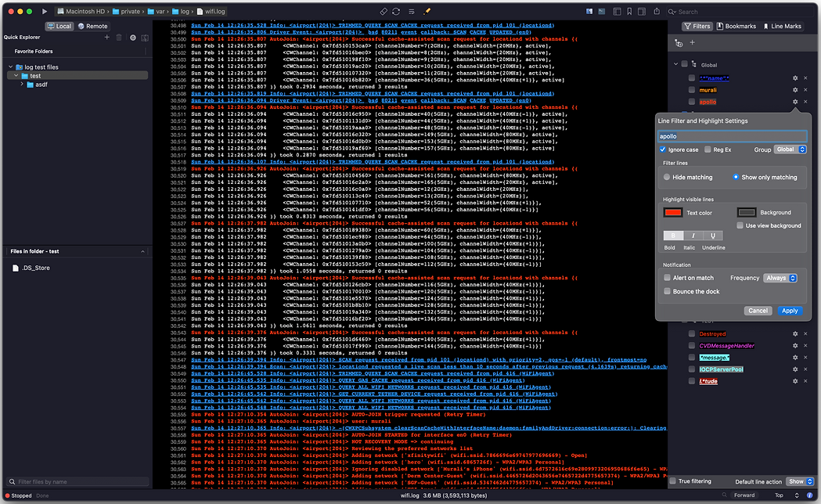Toggle the Global group checkbox
This screenshot has width=821, height=504.
click(684, 64)
